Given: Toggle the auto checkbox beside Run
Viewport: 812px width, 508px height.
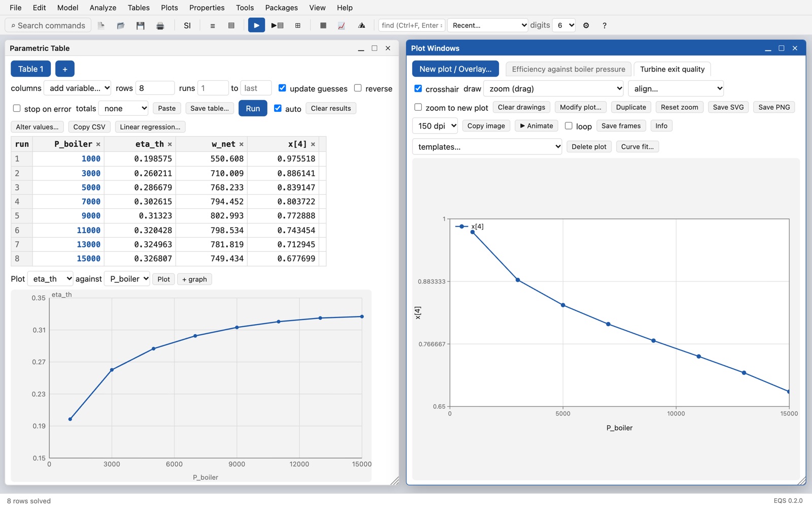Looking at the screenshot, I should [278, 108].
